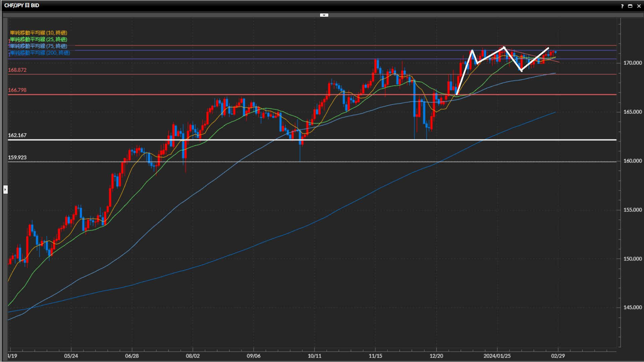
Task: Expand the top toolbar dropdown arrow
Action: pos(324,15)
